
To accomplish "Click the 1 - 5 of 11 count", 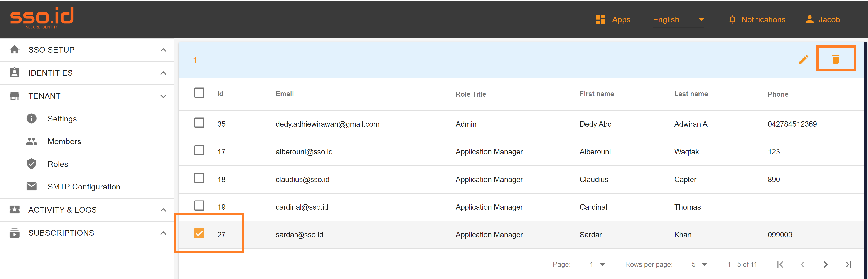I will [742, 264].
